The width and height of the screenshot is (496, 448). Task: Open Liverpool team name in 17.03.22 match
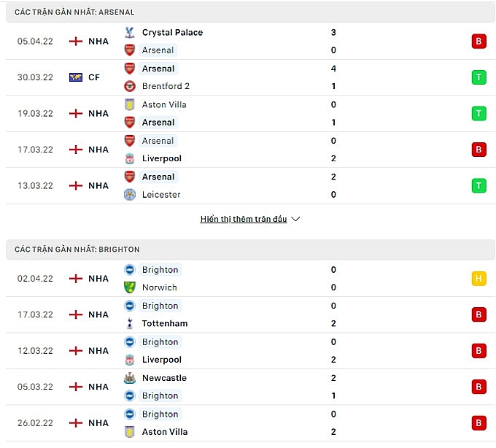pos(162,158)
